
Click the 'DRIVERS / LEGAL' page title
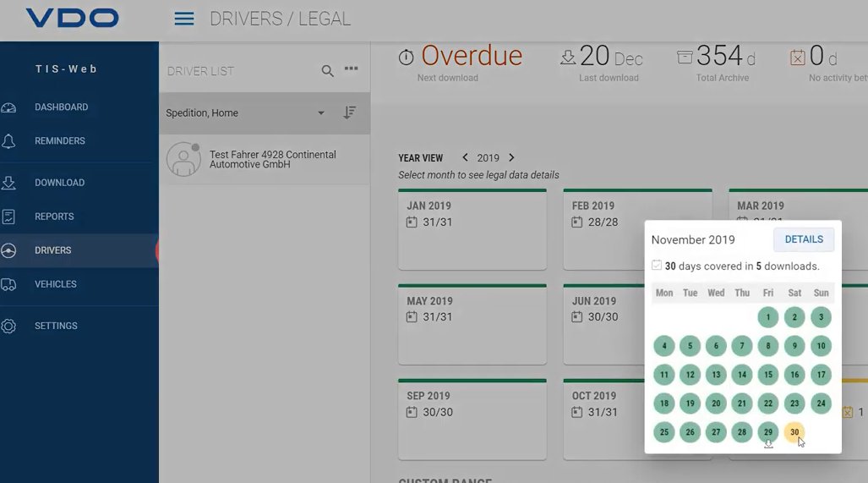(280, 19)
